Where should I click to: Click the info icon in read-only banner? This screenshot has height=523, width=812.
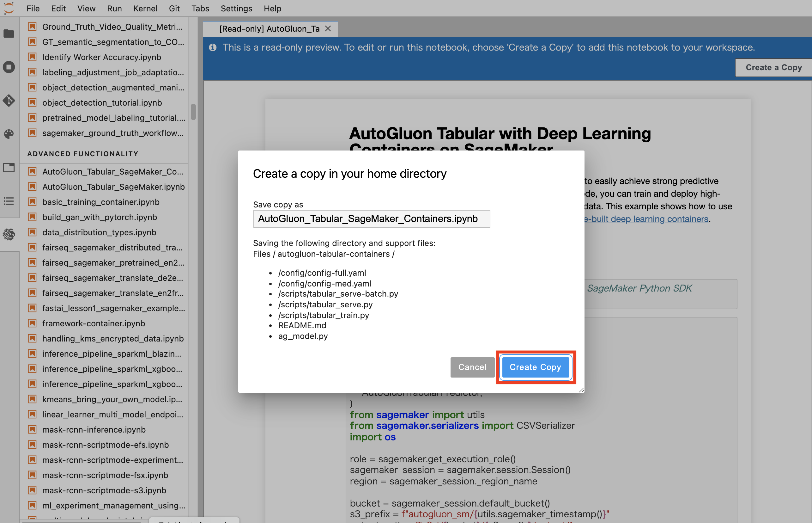click(x=213, y=47)
